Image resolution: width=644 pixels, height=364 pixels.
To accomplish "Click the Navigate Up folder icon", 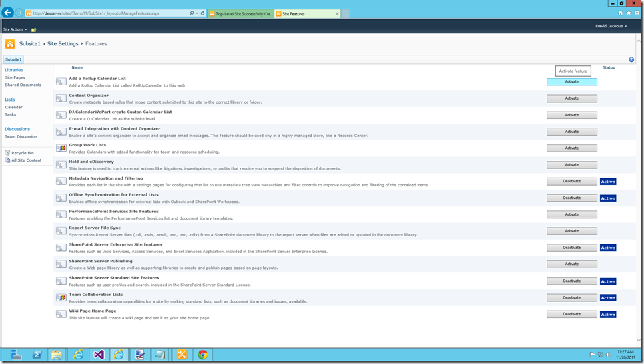I will click(33, 29).
